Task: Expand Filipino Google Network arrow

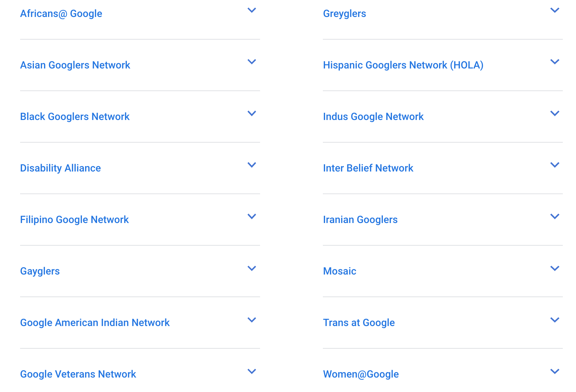Action: [x=252, y=216]
